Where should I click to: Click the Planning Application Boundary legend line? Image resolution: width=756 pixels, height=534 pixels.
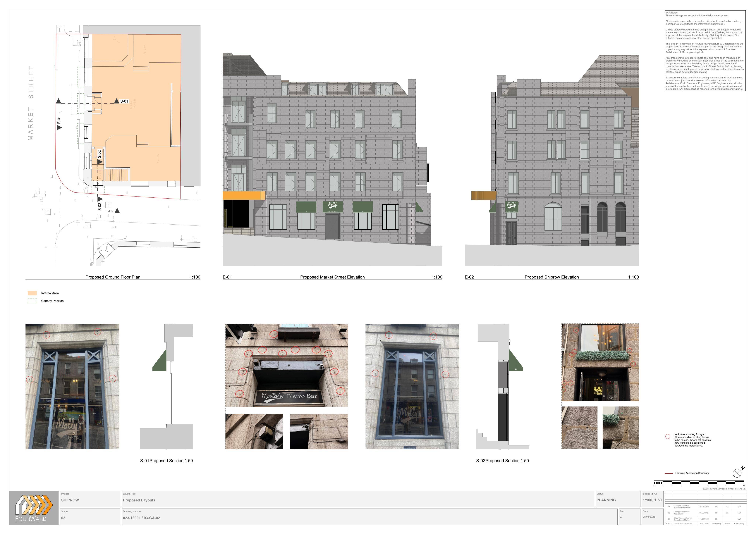click(669, 473)
